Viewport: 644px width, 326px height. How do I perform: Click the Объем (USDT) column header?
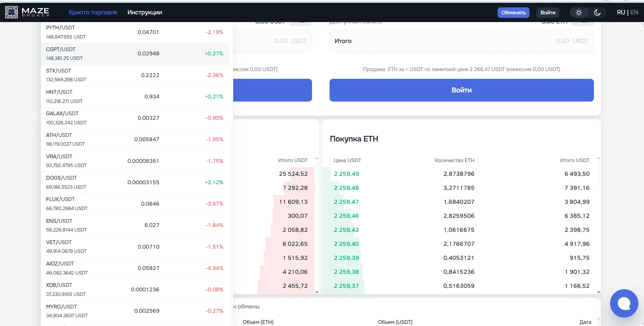[x=395, y=322]
